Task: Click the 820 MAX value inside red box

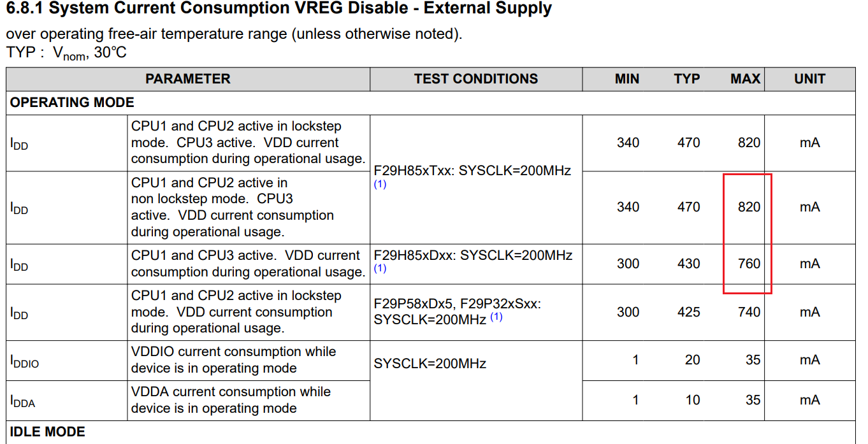Action: [x=749, y=207]
